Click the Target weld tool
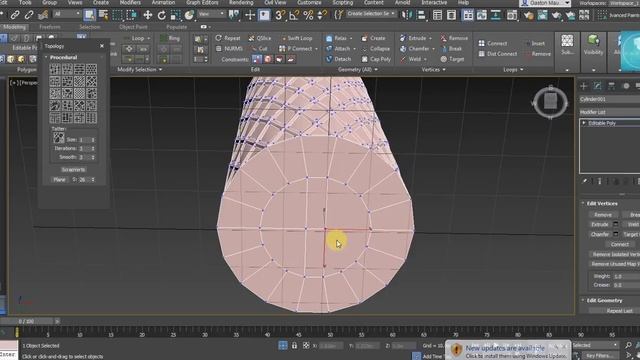The image size is (640, 360). pos(453,59)
